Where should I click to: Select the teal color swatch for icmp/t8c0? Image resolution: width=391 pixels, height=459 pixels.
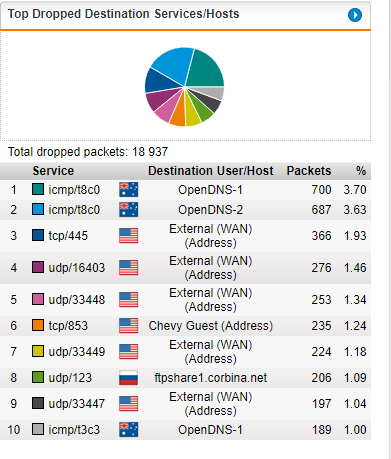point(38,189)
